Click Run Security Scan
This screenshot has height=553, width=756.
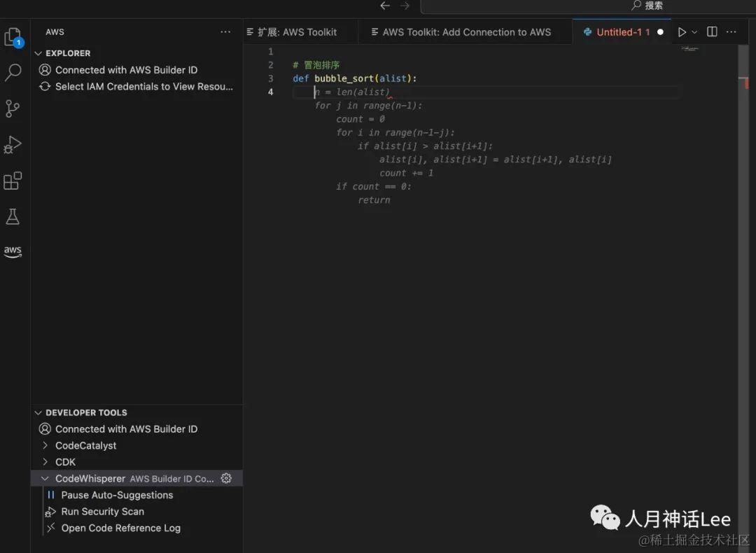point(103,512)
